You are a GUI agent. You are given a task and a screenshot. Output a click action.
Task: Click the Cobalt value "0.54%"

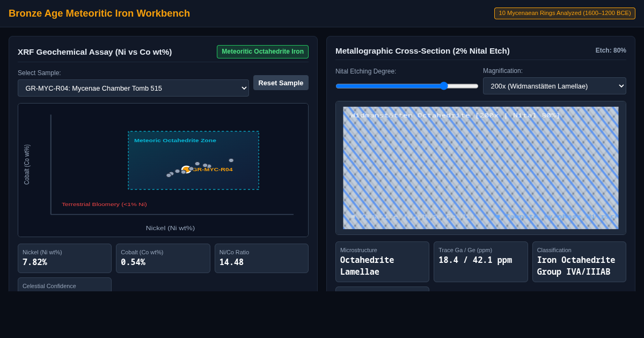(x=133, y=262)
